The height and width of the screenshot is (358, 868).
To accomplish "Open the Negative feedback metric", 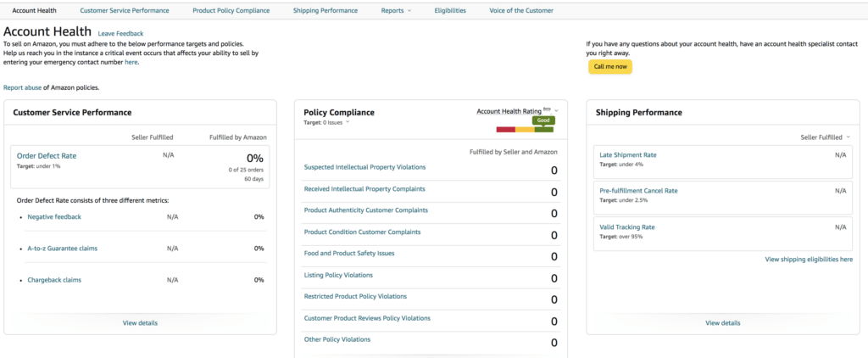I will point(54,216).
